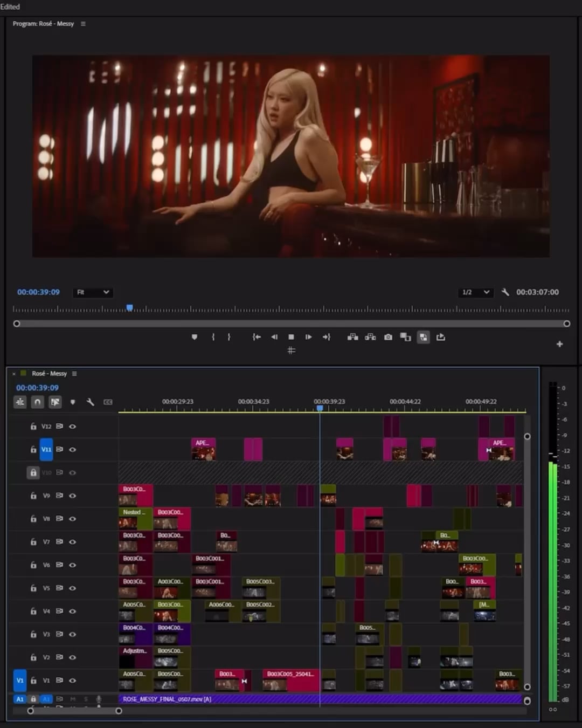Open the Fit zoom level dropdown
The width and height of the screenshot is (582, 728).
click(x=93, y=292)
